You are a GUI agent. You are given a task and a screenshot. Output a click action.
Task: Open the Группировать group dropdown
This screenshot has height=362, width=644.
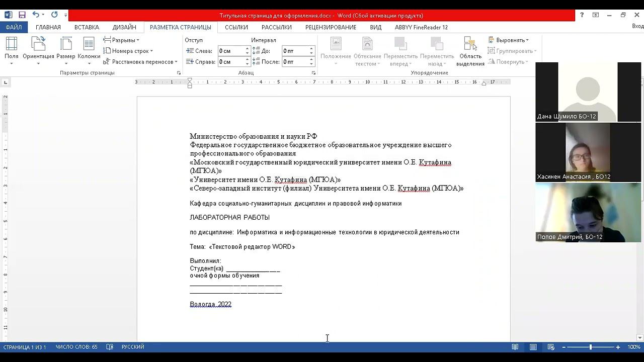click(512, 51)
